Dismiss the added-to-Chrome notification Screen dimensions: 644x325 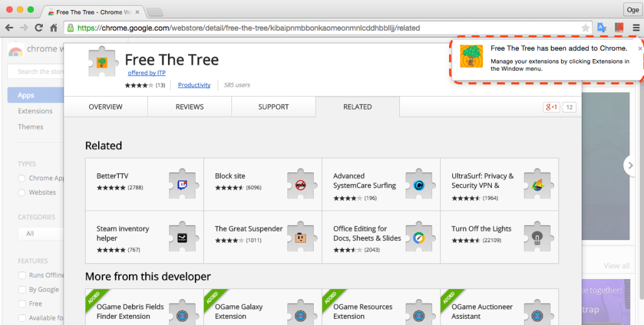click(640, 48)
